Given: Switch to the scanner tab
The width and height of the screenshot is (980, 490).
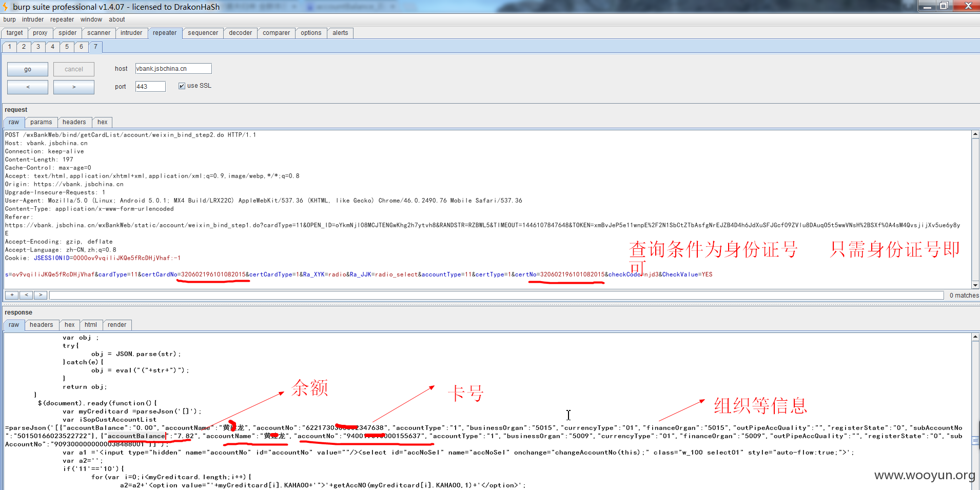Looking at the screenshot, I should click(x=99, y=33).
